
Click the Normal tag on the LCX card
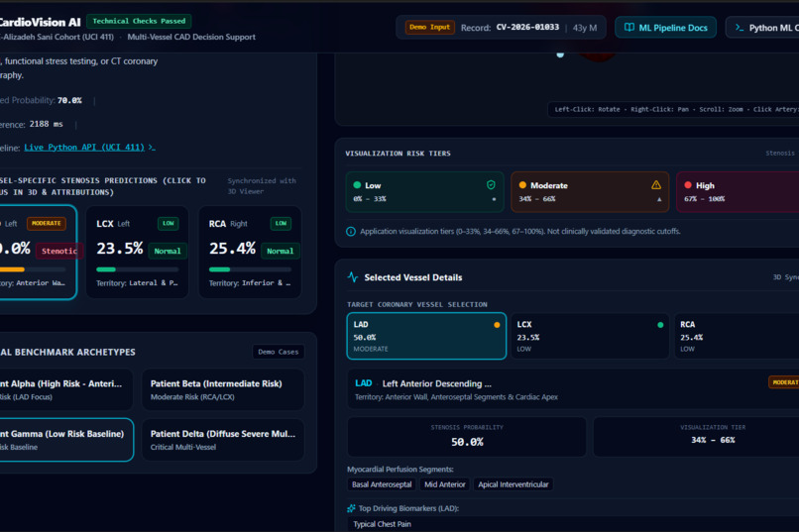pos(168,251)
